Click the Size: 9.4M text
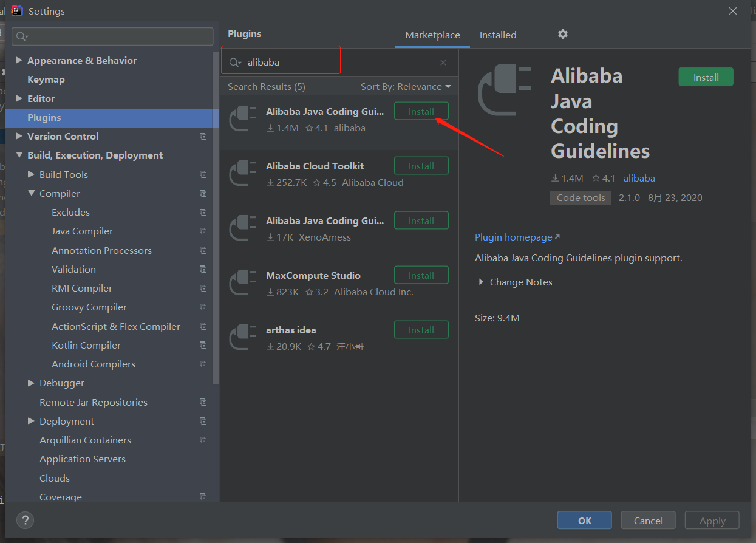 [x=497, y=318]
